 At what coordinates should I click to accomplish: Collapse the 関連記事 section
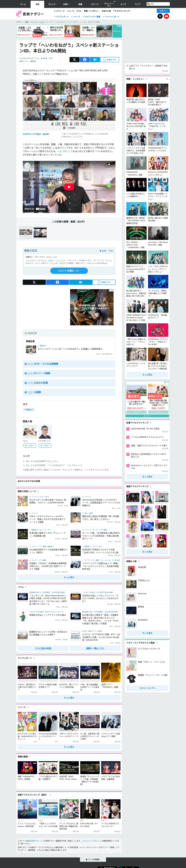[69, 333]
